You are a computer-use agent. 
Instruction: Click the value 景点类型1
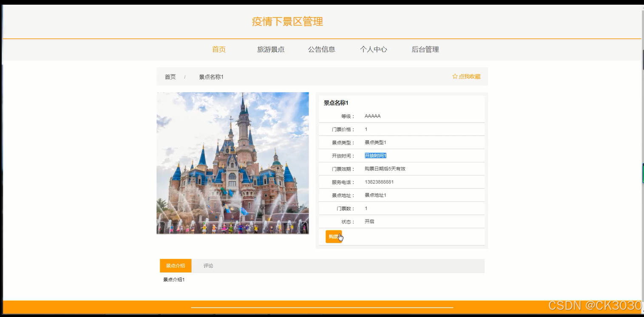click(x=375, y=142)
